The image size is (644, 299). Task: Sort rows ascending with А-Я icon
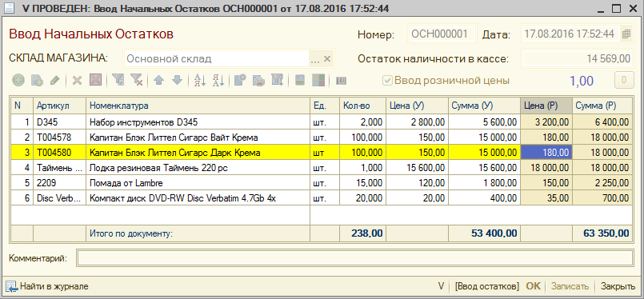(x=200, y=80)
